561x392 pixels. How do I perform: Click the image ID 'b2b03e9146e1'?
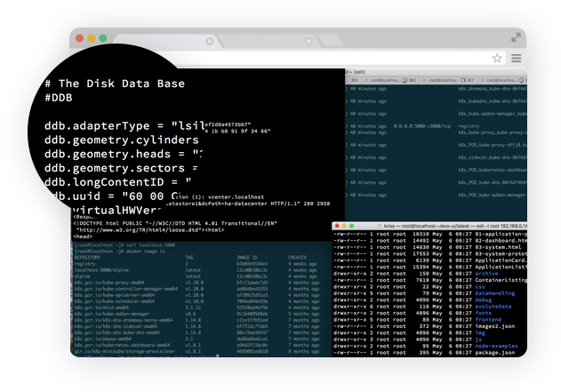[252, 264]
